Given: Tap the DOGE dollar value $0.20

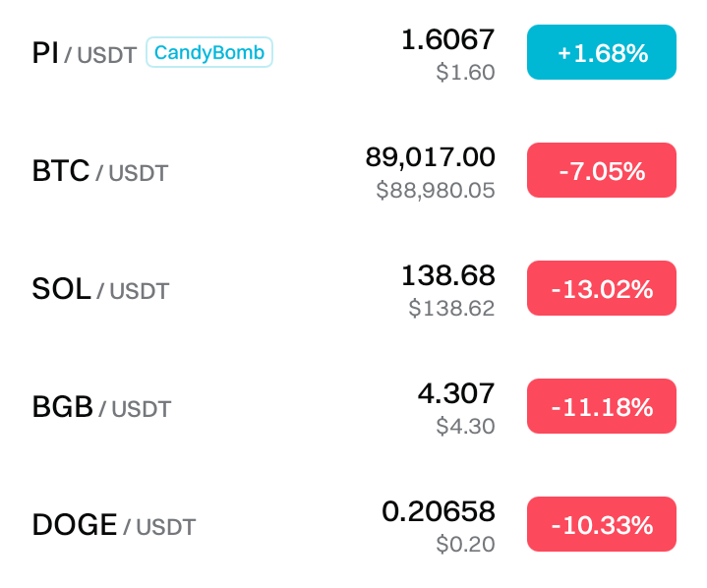Looking at the screenshot, I should 465,545.
